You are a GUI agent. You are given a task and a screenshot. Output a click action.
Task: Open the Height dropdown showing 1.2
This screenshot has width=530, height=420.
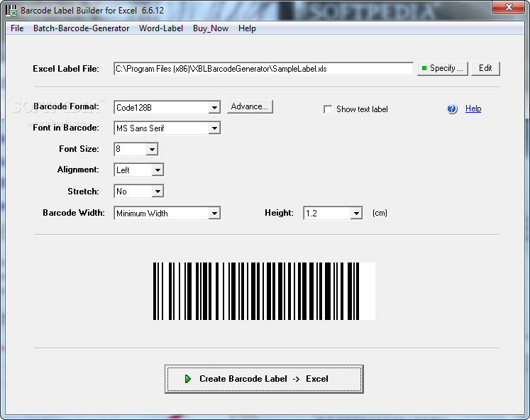coord(356,214)
